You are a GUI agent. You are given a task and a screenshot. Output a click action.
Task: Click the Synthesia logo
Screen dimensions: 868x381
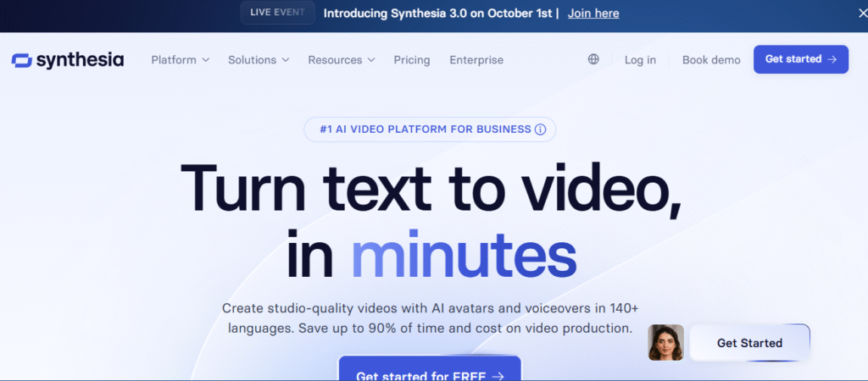pyautogui.click(x=68, y=60)
